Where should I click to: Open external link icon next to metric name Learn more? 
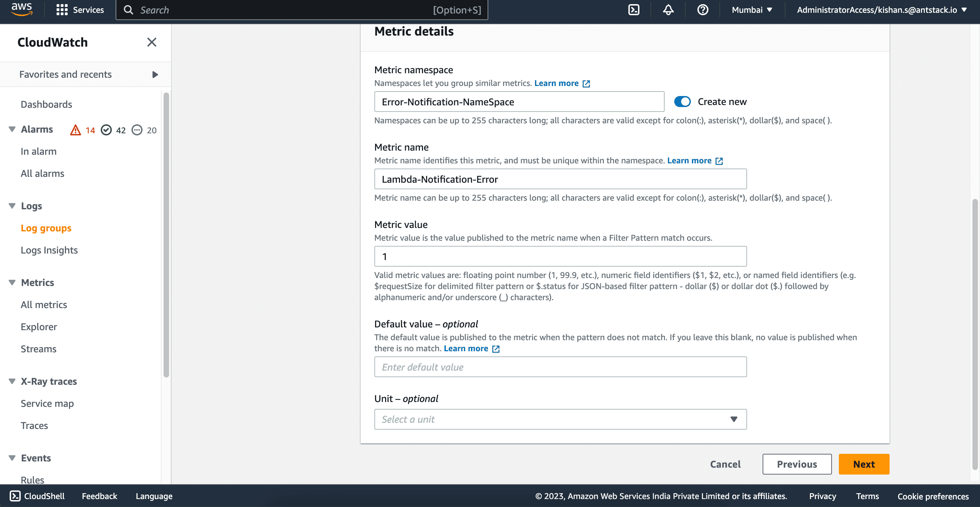(x=719, y=161)
